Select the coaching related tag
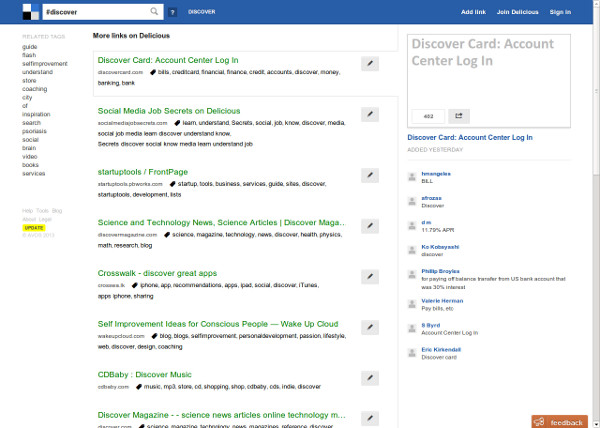600x428 pixels. tap(34, 89)
